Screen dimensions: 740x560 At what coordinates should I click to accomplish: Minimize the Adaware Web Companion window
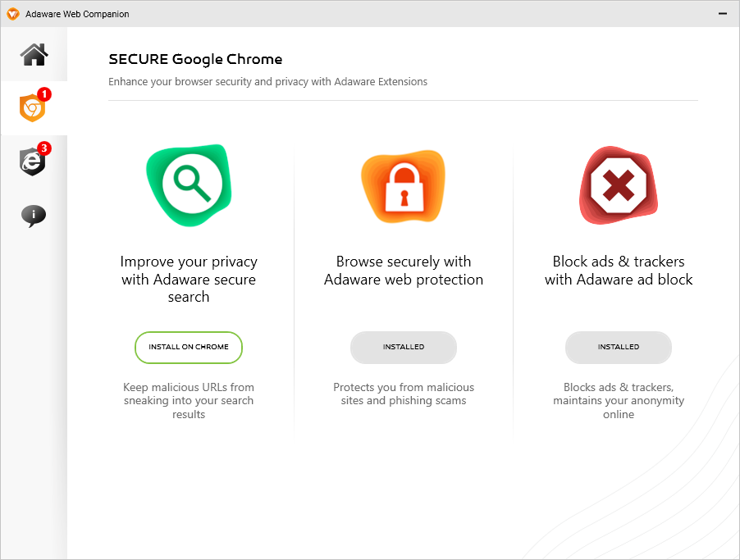[723, 14]
